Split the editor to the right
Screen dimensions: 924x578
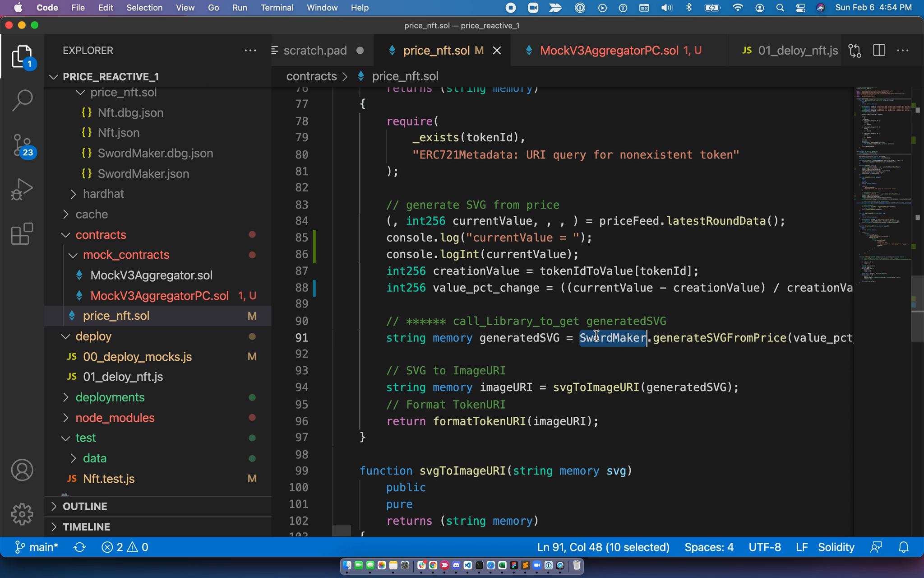(x=879, y=51)
